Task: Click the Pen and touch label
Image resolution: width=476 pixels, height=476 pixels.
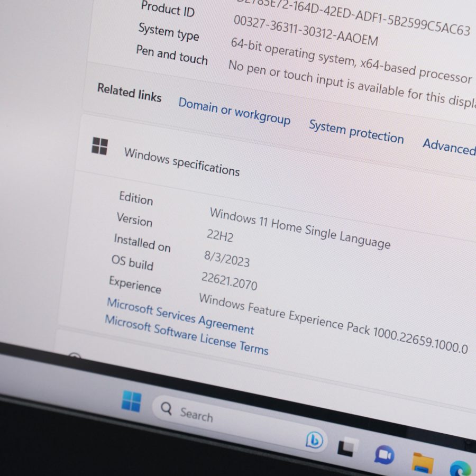Action: coord(171,54)
